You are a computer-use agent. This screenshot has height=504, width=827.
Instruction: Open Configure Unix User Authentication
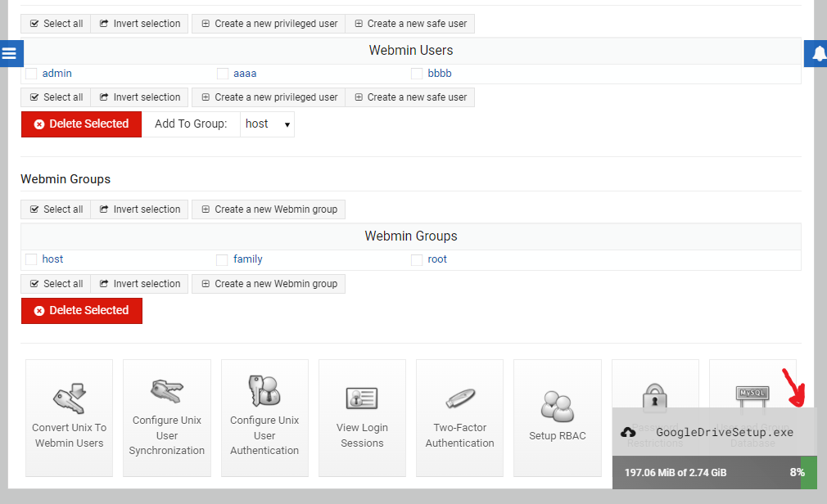click(x=264, y=418)
